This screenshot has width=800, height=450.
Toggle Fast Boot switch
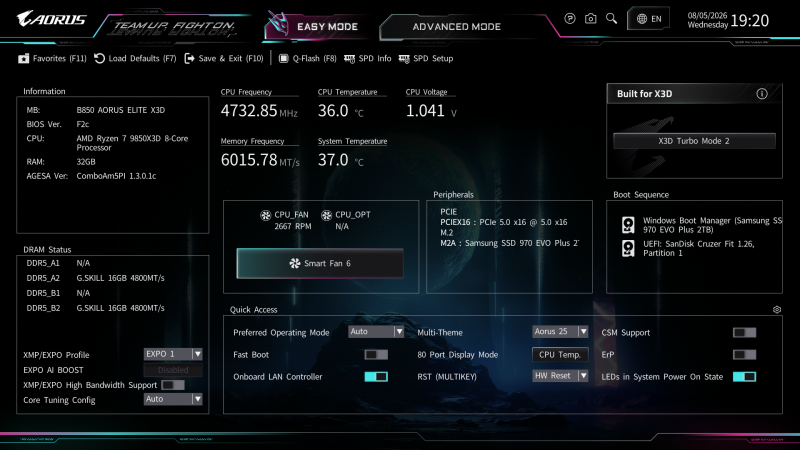(x=376, y=355)
